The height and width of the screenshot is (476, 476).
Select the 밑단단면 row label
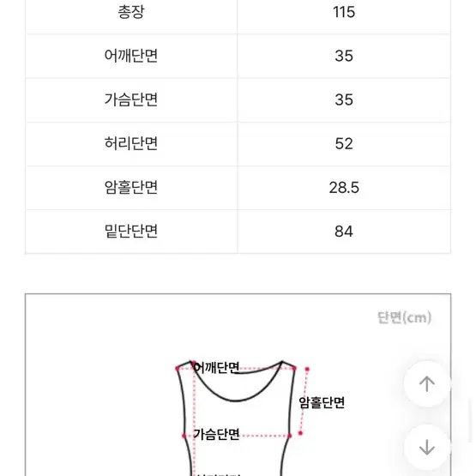pos(131,231)
